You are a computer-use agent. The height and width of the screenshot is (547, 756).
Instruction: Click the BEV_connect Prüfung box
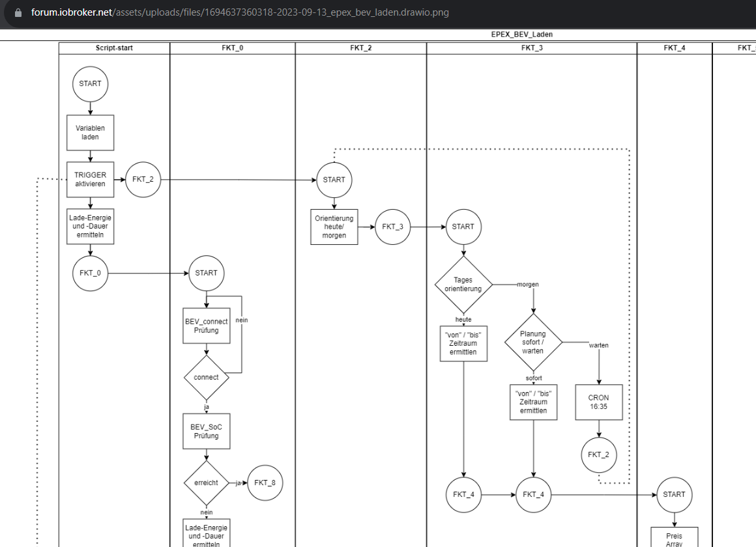207,326
